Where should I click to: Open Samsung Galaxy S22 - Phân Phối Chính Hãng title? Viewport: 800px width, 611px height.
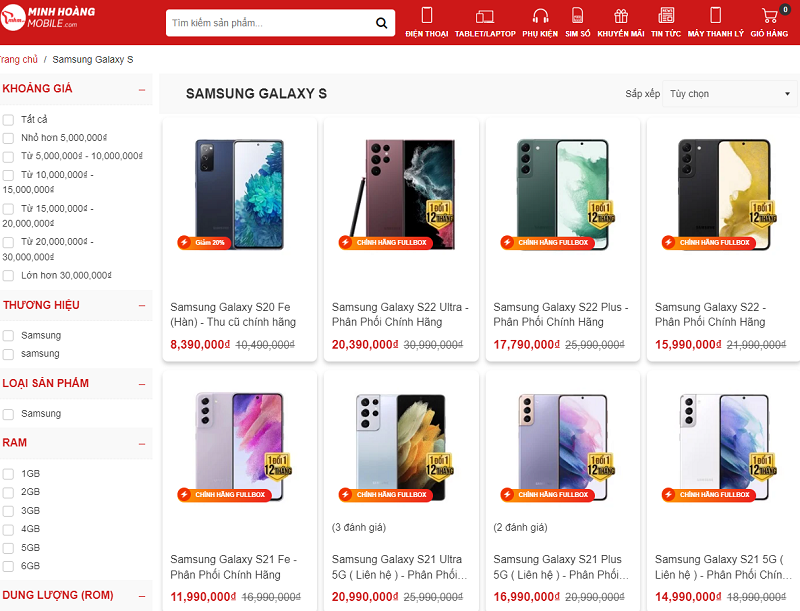[710, 315]
